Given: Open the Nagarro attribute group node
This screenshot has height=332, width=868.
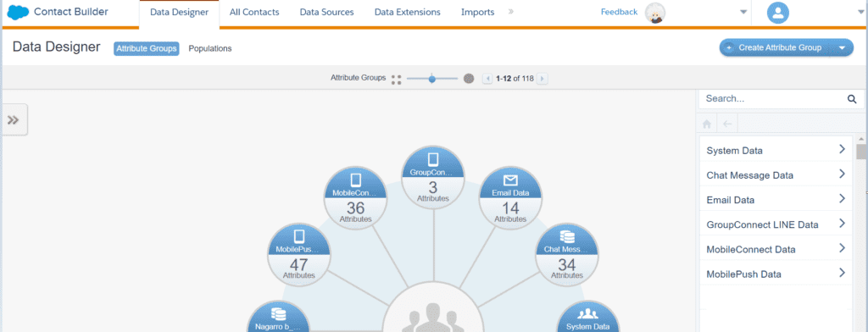Looking at the screenshot, I should [x=278, y=315].
